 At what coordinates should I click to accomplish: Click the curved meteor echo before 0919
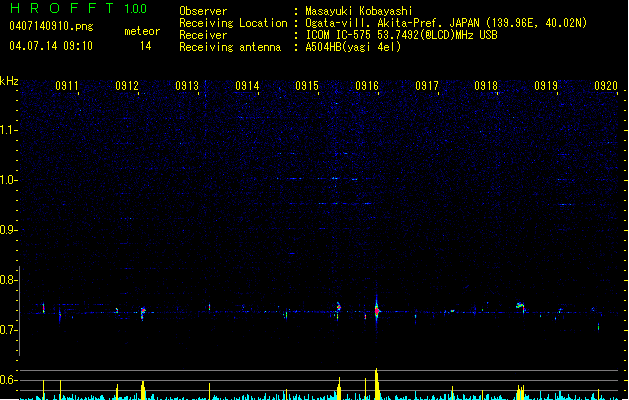[x=521, y=307]
